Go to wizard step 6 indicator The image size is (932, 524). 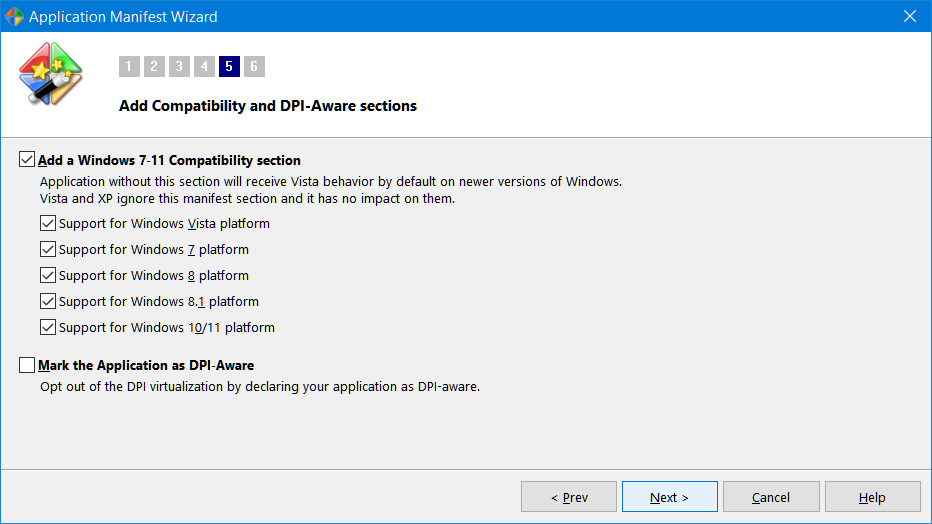point(254,67)
